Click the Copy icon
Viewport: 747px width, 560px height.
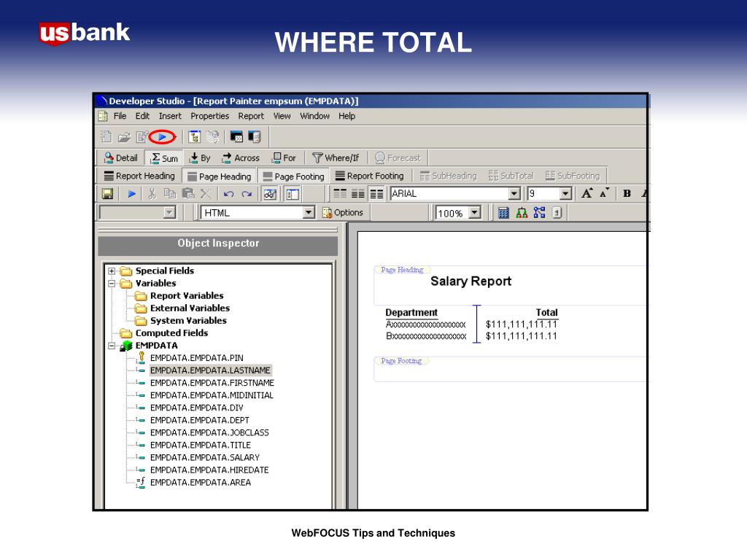click(169, 194)
